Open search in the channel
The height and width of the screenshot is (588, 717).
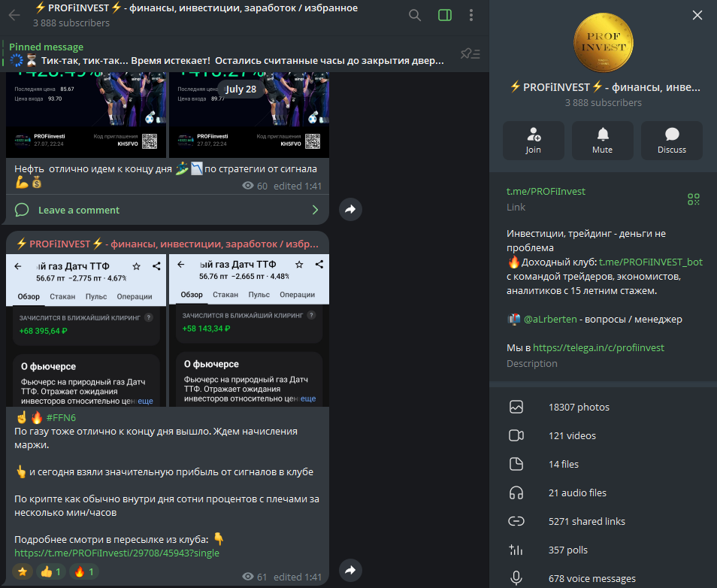coord(415,15)
